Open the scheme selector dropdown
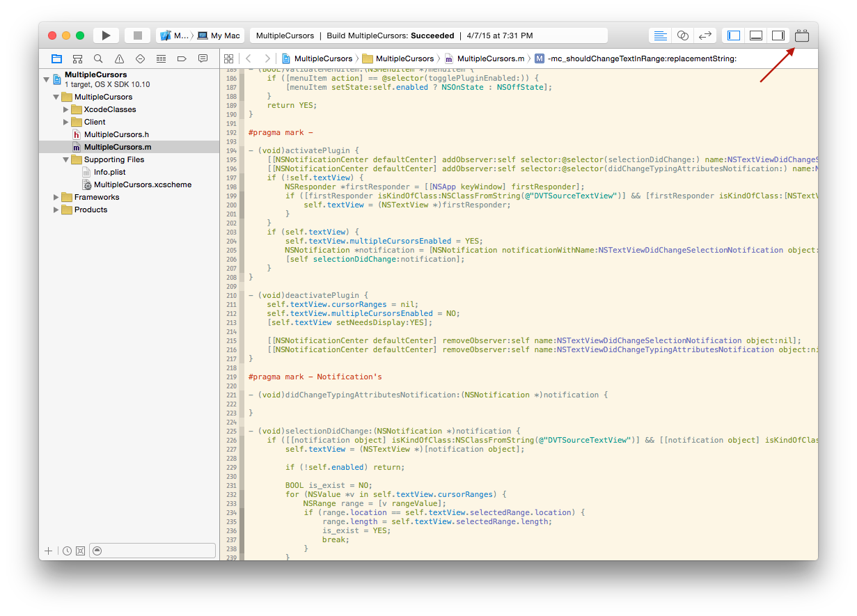857x616 pixels. pyautogui.click(x=174, y=35)
